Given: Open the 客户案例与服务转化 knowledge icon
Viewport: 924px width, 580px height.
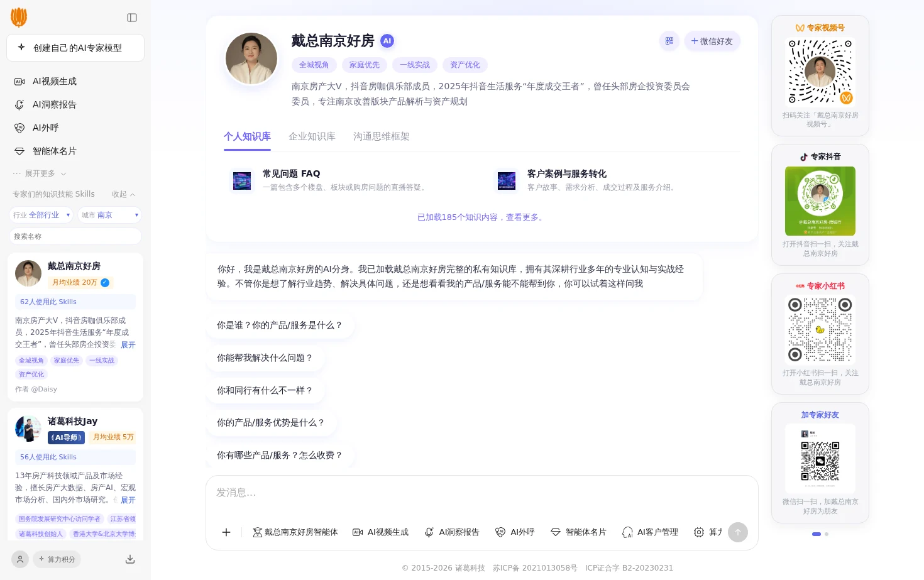Looking at the screenshot, I should (507, 181).
